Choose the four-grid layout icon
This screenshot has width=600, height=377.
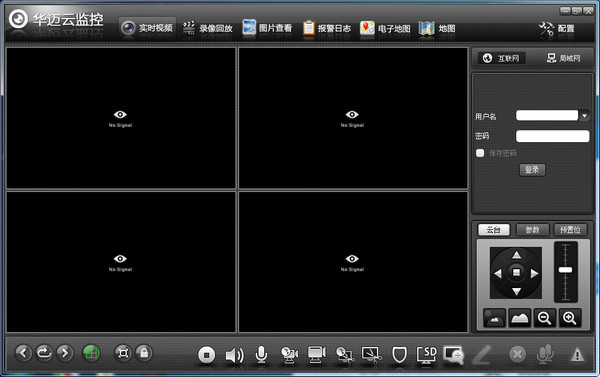point(91,353)
